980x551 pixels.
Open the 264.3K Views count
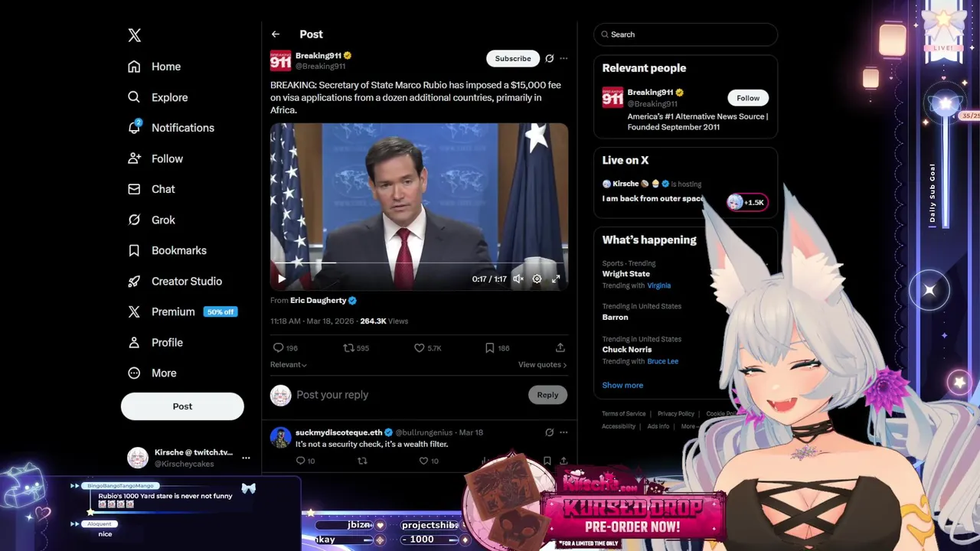point(384,321)
